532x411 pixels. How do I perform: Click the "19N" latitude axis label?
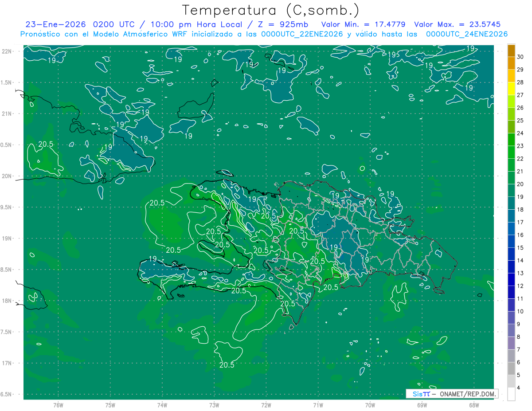7,238
